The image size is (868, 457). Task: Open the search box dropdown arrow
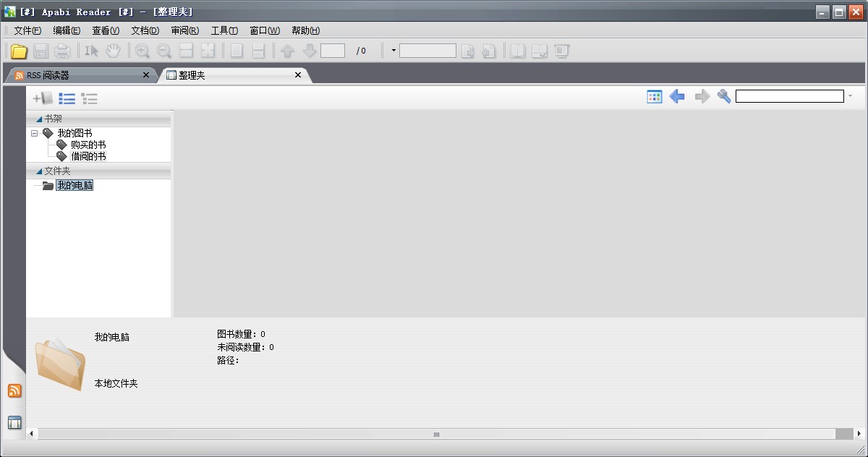850,96
